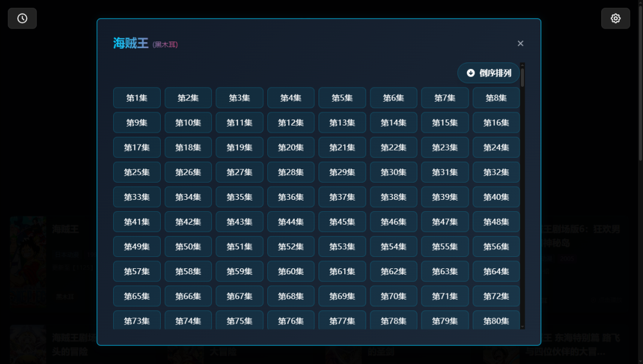Play episode 第30集

pyautogui.click(x=394, y=172)
